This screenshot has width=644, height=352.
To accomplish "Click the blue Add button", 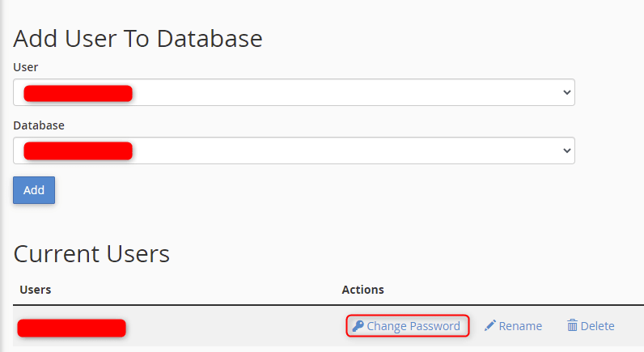I will pyautogui.click(x=34, y=190).
